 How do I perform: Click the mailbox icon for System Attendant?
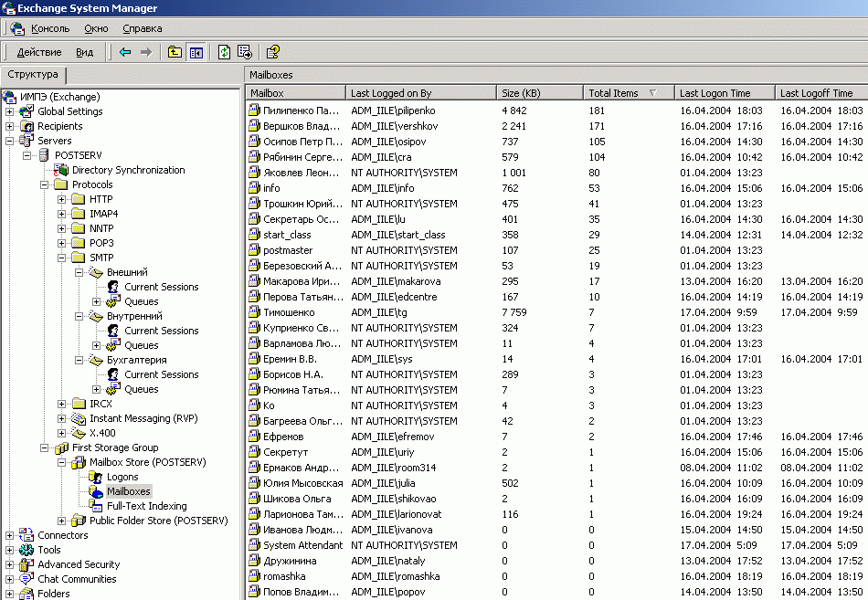pyautogui.click(x=254, y=545)
